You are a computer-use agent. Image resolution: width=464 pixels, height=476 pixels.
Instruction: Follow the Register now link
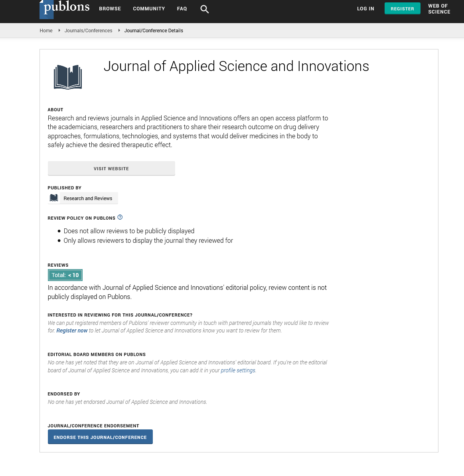[x=72, y=330]
